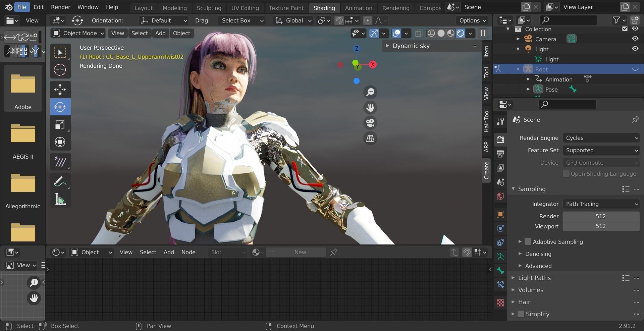Image resolution: width=644 pixels, height=331 pixels.
Task: Click the red X axis gizmo
Action: coord(373,65)
